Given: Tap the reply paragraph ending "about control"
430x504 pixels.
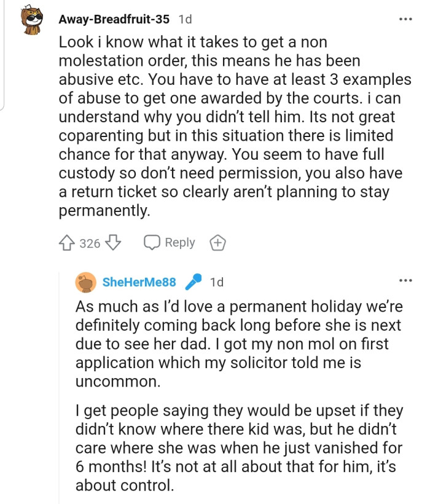Looking at the screenshot, I should pyautogui.click(x=238, y=447).
